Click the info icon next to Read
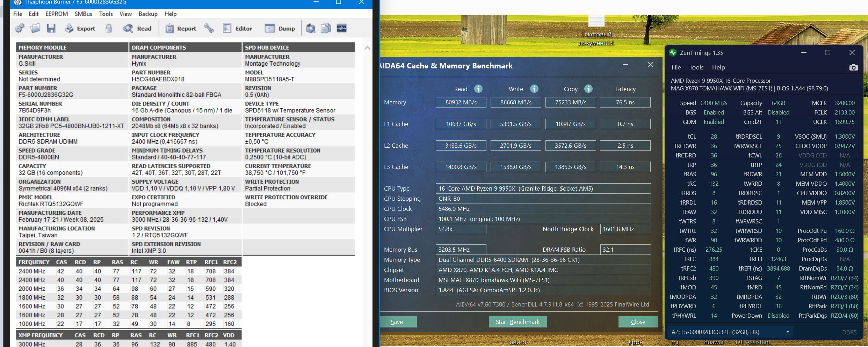The width and height of the screenshot is (868, 347). pyautogui.click(x=478, y=89)
